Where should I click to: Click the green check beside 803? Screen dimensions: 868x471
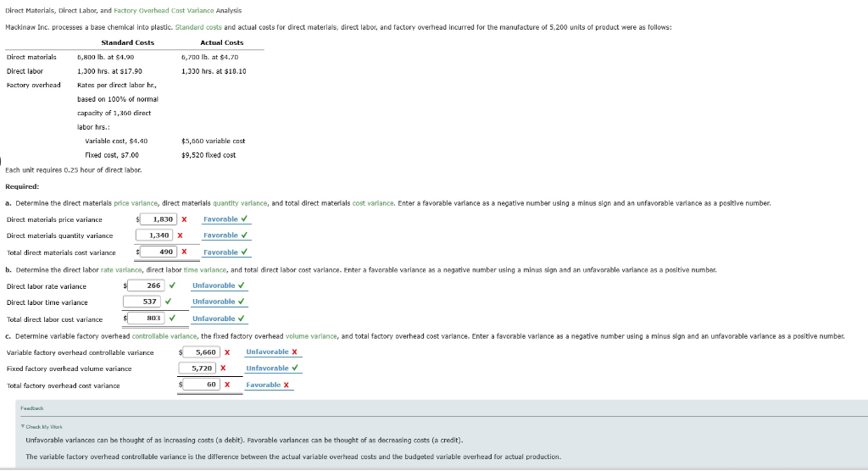(172, 319)
